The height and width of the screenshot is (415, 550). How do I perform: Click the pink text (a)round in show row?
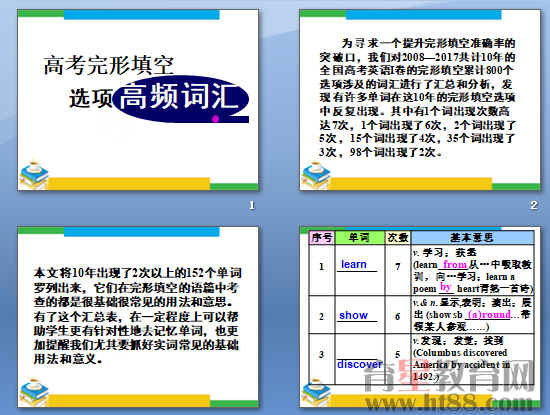coord(490,314)
